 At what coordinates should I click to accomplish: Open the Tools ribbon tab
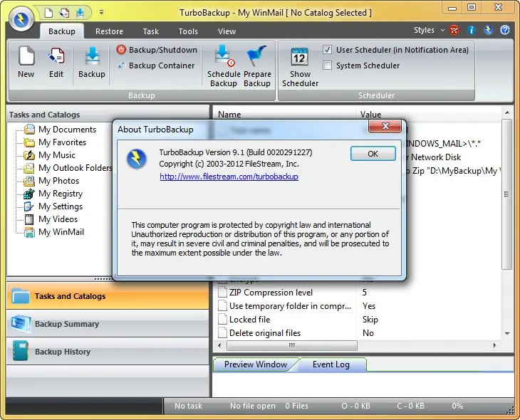click(188, 31)
